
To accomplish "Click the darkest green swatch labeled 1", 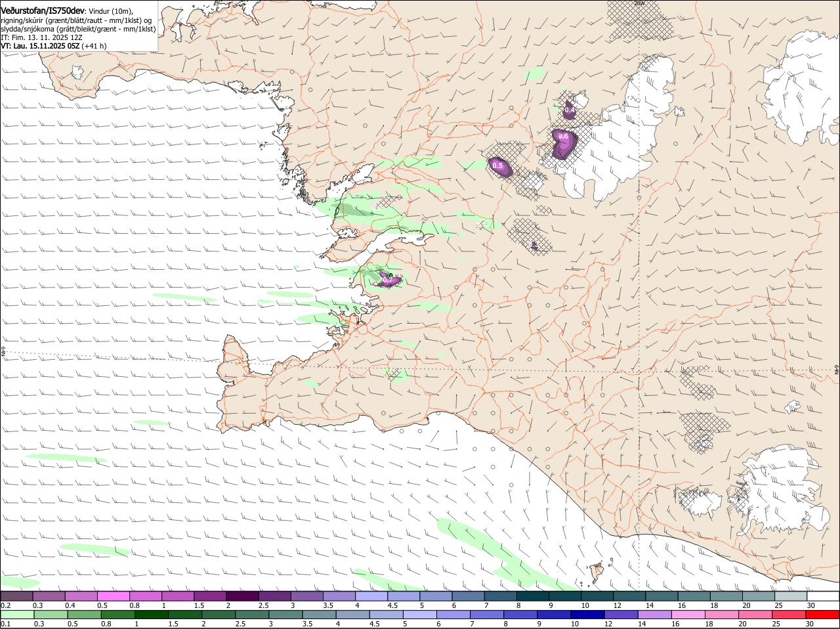I will (151, 615).
